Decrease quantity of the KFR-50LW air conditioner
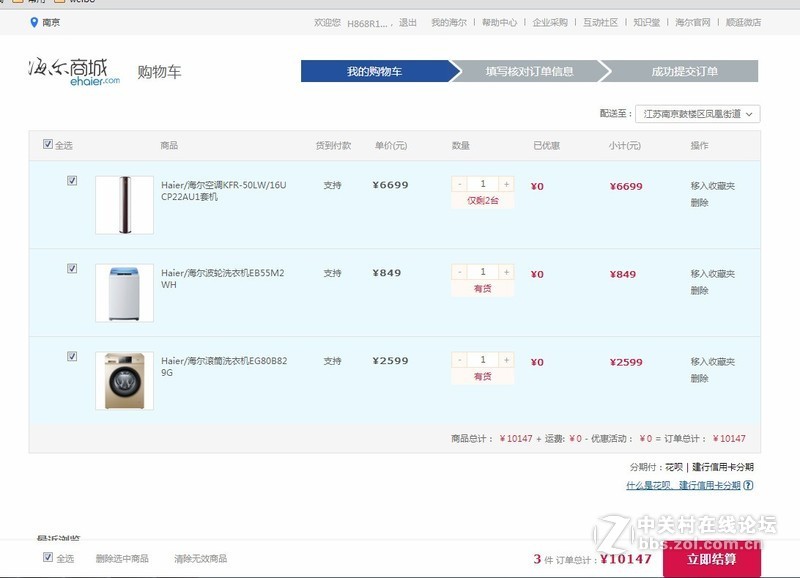Screen dimensions: 800x578 pyautogui.click(x=460, y=184)
